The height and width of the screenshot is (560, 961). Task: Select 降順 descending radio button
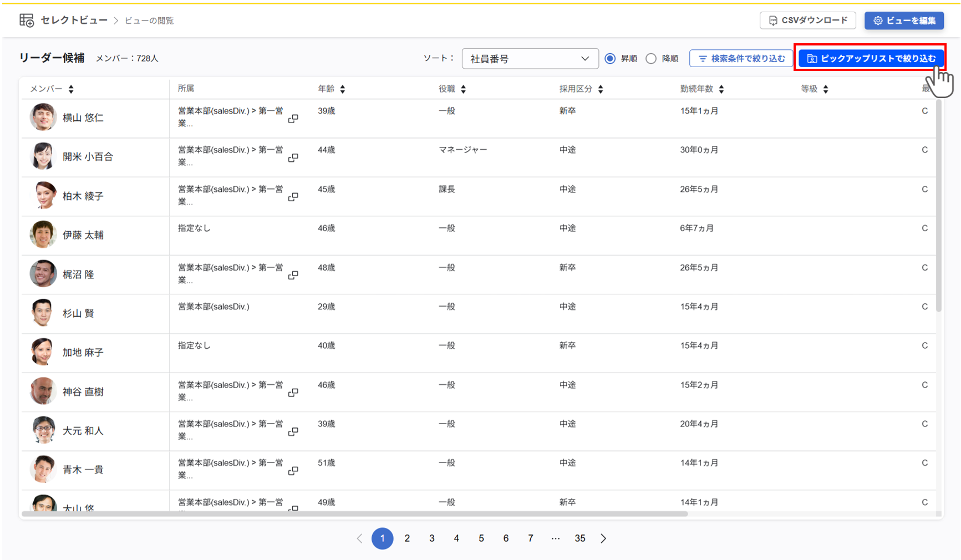pyautogui.click(x=651, y=59)
